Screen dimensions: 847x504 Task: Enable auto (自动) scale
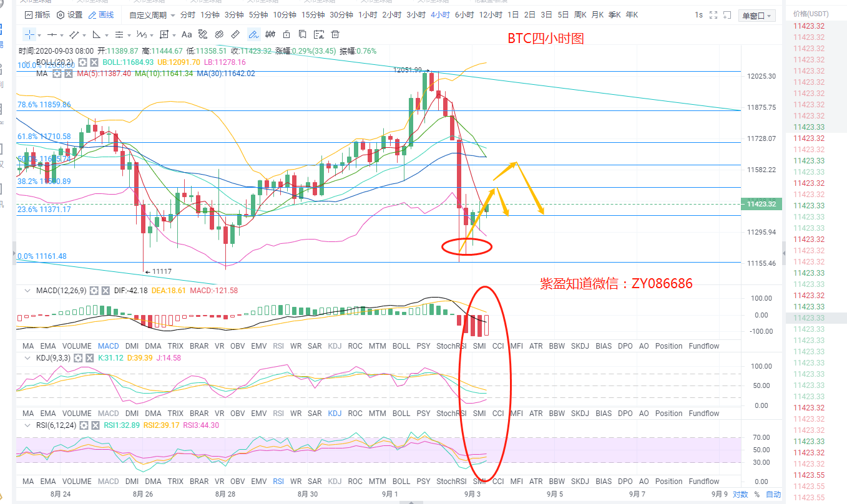[773, 495]
